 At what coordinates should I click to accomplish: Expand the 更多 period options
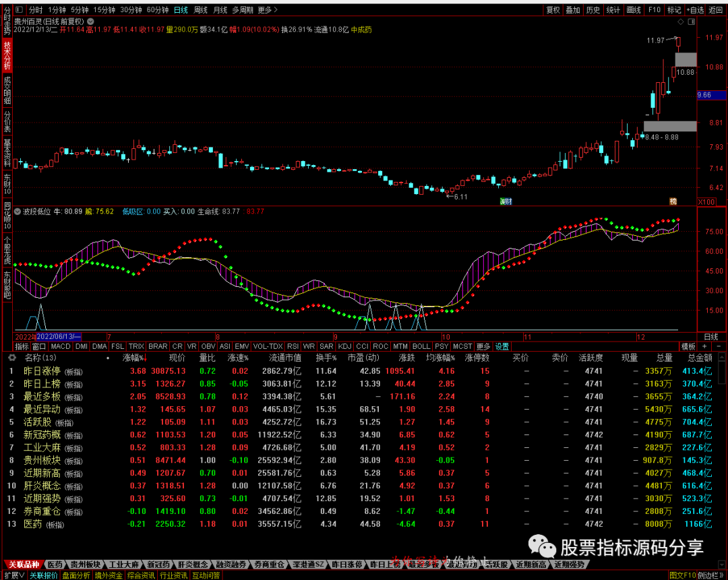click(x=268, y=9)
